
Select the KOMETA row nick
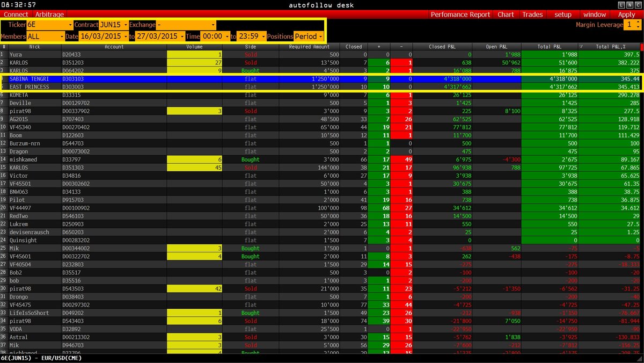[x=34, y=95]
